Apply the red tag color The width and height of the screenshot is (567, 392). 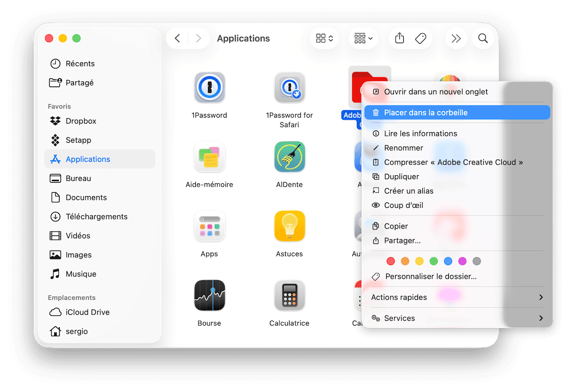[x=391, y=261]
